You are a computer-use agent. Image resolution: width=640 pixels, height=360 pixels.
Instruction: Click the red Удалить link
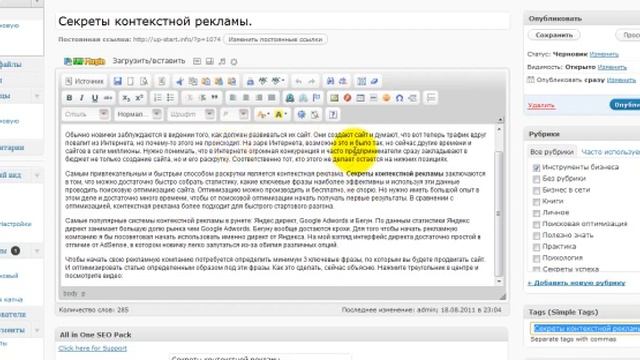pos(541,105)
